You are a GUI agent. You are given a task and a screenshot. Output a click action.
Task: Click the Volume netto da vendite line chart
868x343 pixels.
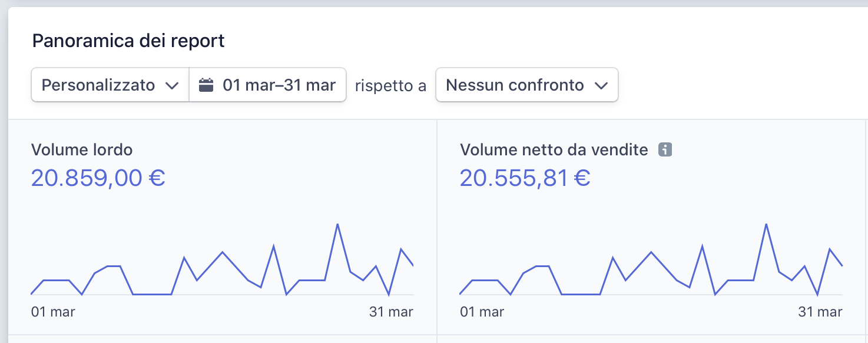click(651, 259)
